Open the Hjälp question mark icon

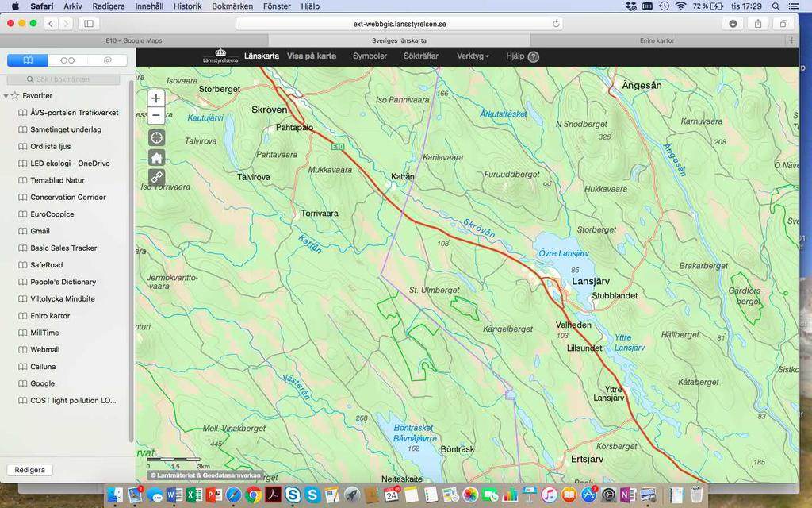coord(534,56)
